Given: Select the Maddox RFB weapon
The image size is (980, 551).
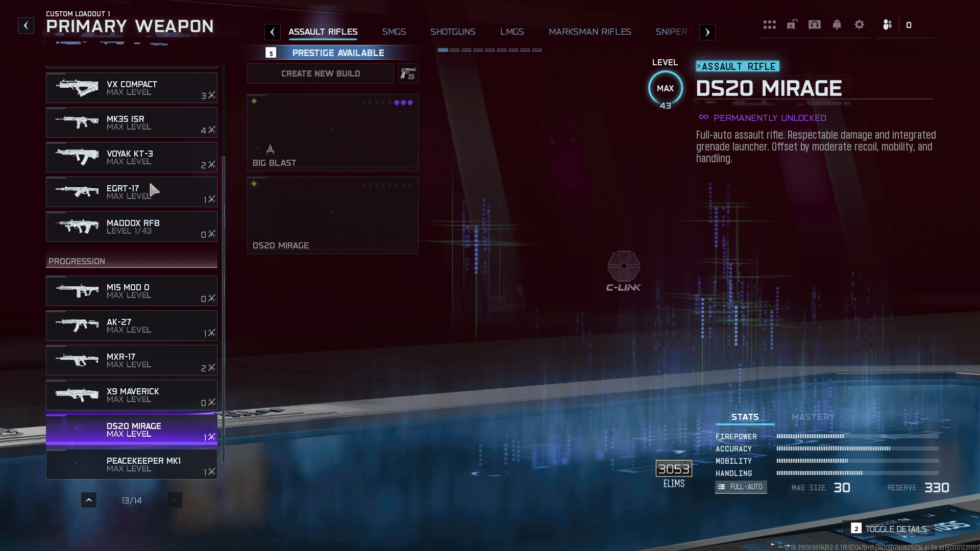Looking at the screenshot, I should [132, 227].
